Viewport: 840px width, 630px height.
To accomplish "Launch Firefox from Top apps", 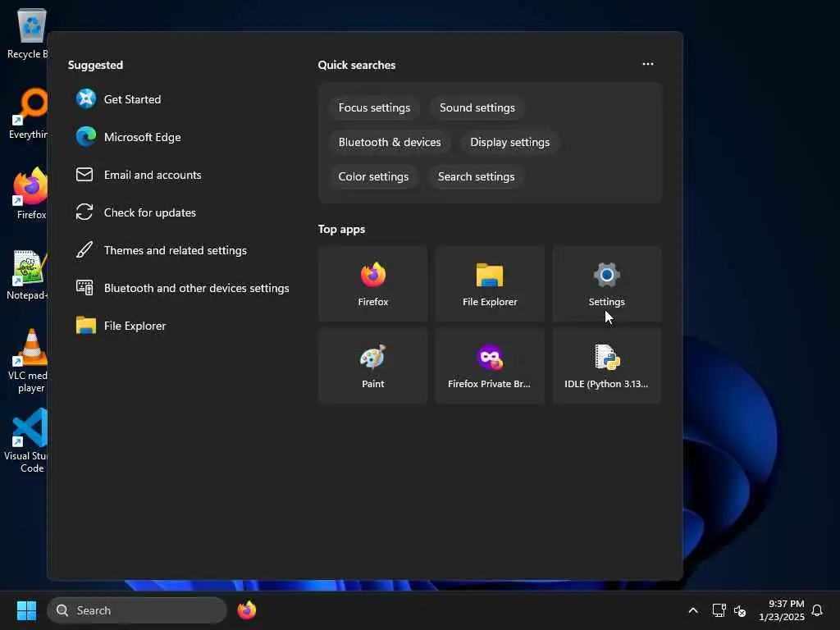I will (373, 284).
